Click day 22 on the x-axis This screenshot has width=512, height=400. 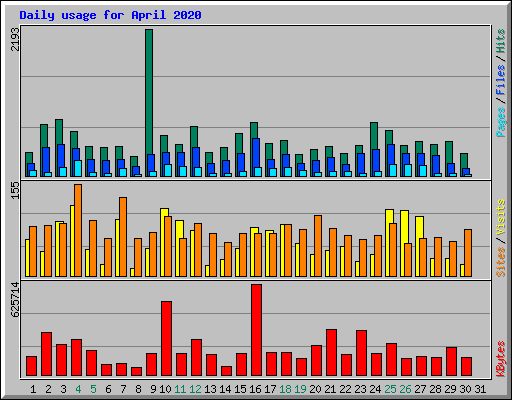[x=345, y=389]
